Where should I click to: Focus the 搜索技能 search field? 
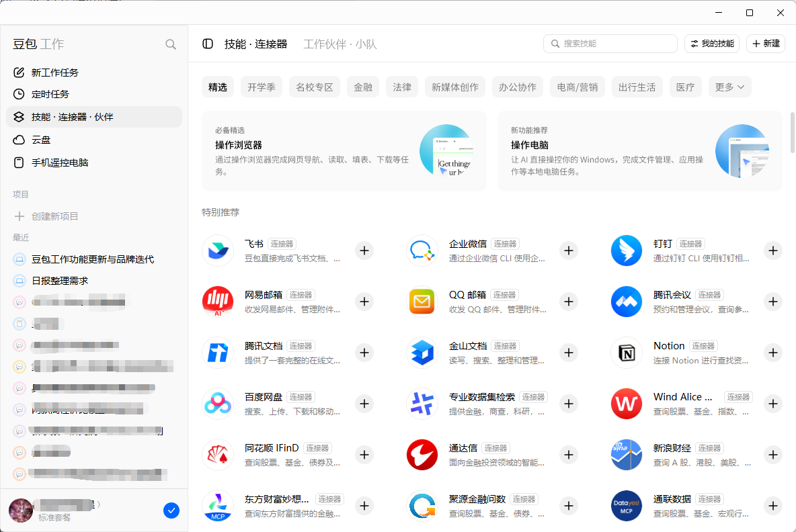(610, 44)
